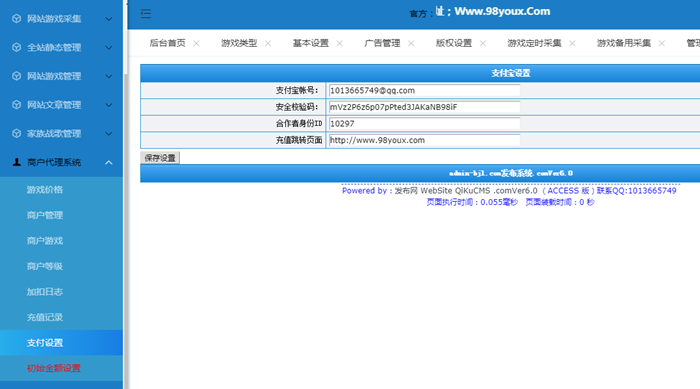Open 游戏价格 in sidebar
This screenshot has height=389, width=700.
45,190
